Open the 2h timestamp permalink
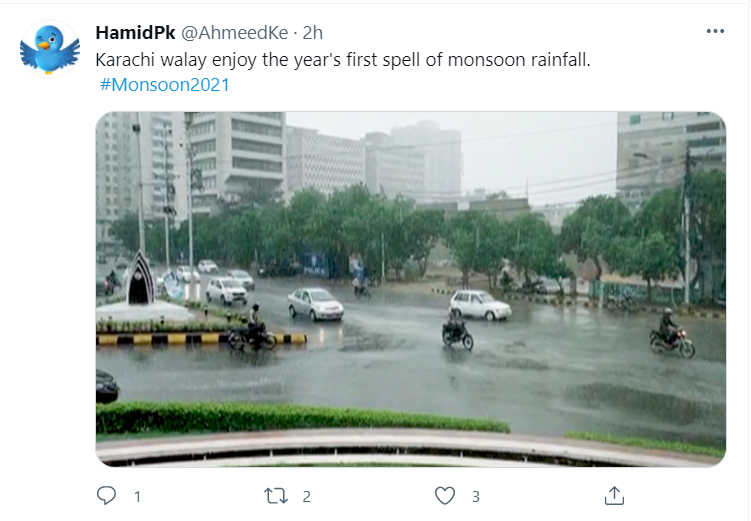 [x=313, y=33]
